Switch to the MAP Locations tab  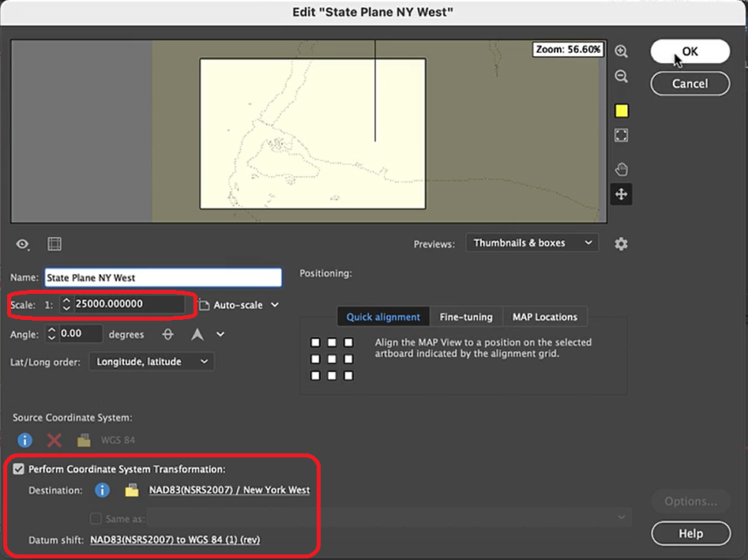click(x=544, y=317)
